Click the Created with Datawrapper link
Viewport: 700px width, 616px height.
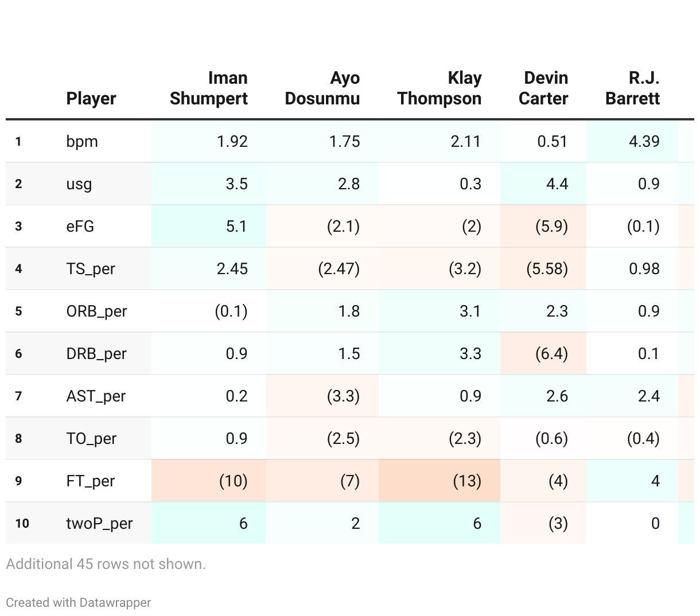coord(79,602)
